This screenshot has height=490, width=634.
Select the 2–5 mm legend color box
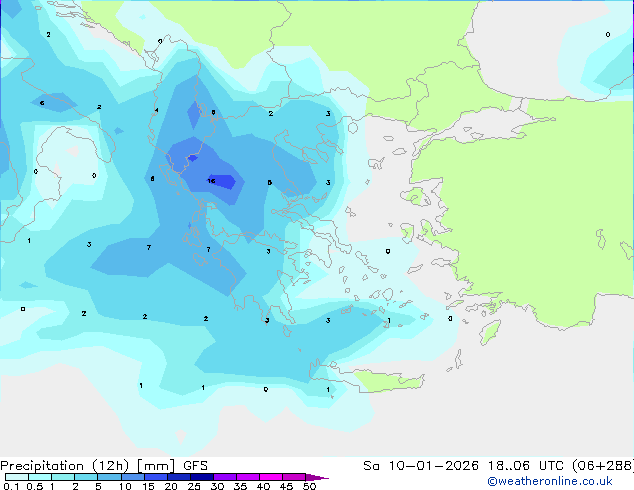tap(86, 477)
